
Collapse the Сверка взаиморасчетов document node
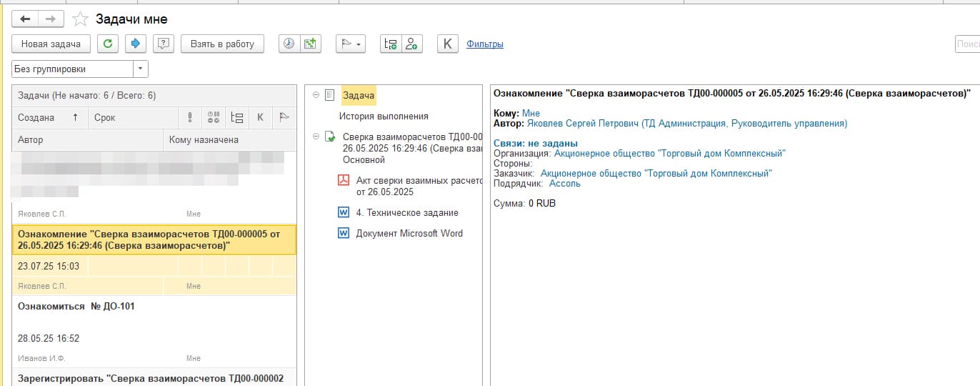coord(316,137)
